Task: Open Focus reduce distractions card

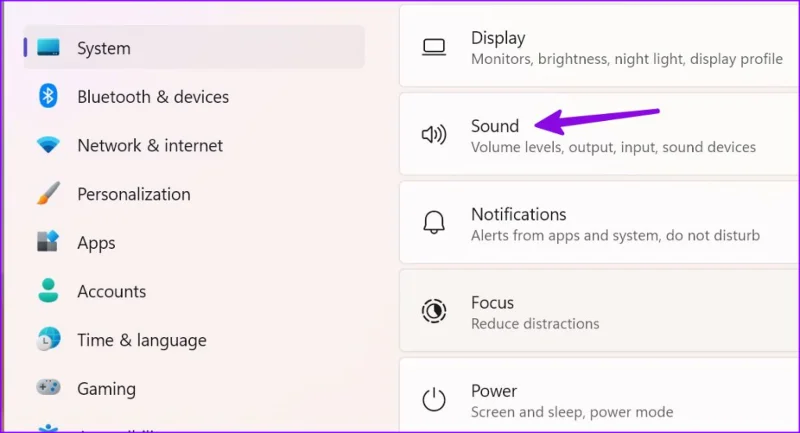Action: [x=599, y=311]
